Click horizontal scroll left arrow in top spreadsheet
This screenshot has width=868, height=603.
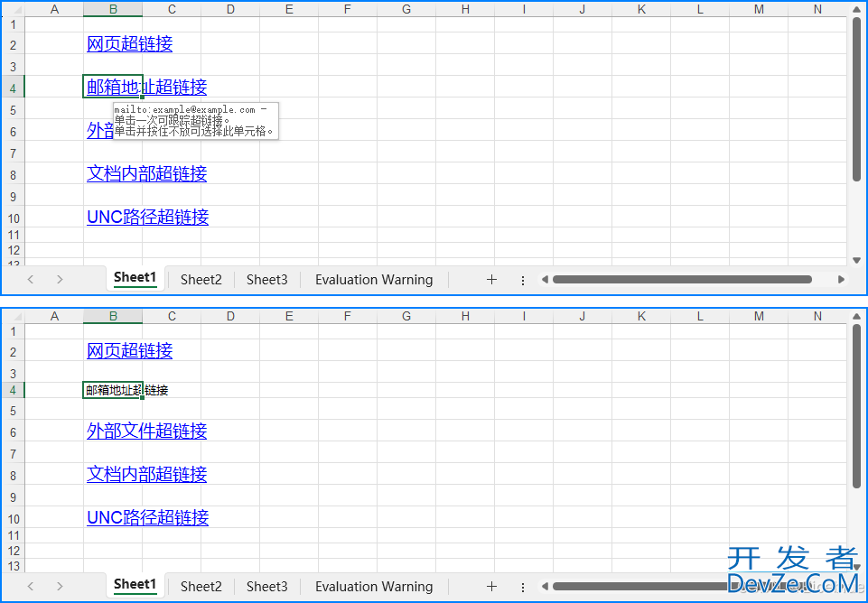(x=545, y=279)
